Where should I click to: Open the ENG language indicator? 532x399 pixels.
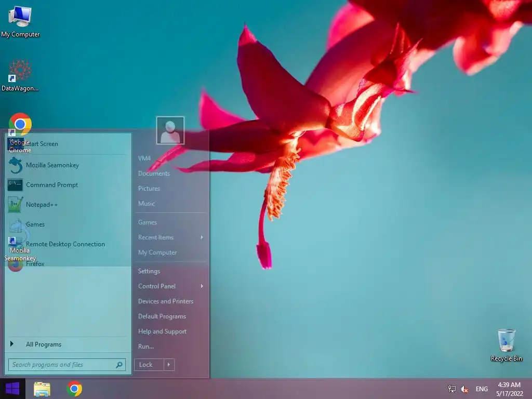click(x=482, y=389)
